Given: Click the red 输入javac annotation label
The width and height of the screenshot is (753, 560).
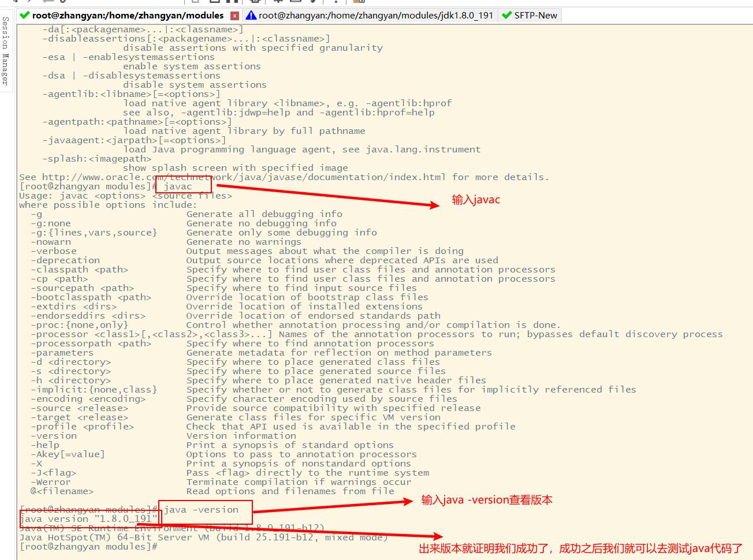Looking at the screenshot, I should tap(476, 200).
